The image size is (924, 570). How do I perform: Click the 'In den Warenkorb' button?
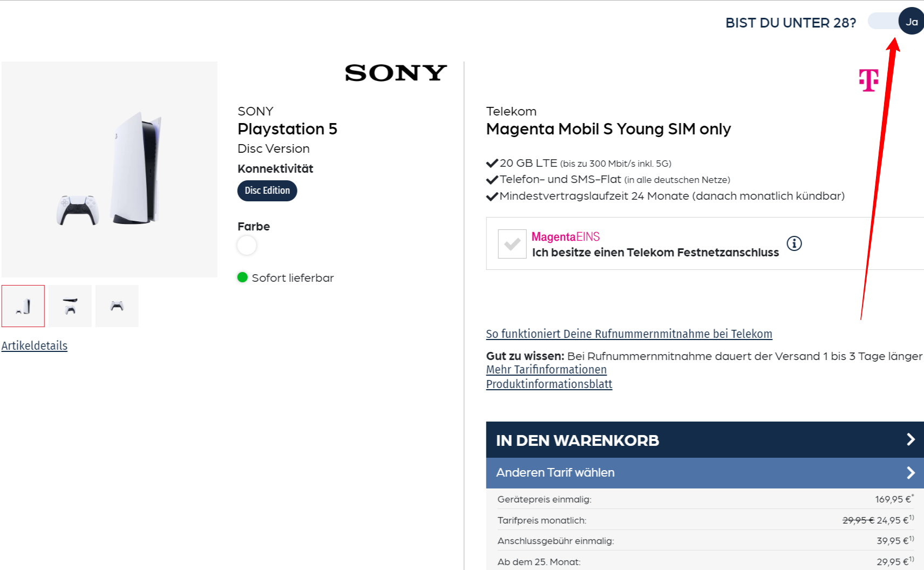tap(705, 440)
